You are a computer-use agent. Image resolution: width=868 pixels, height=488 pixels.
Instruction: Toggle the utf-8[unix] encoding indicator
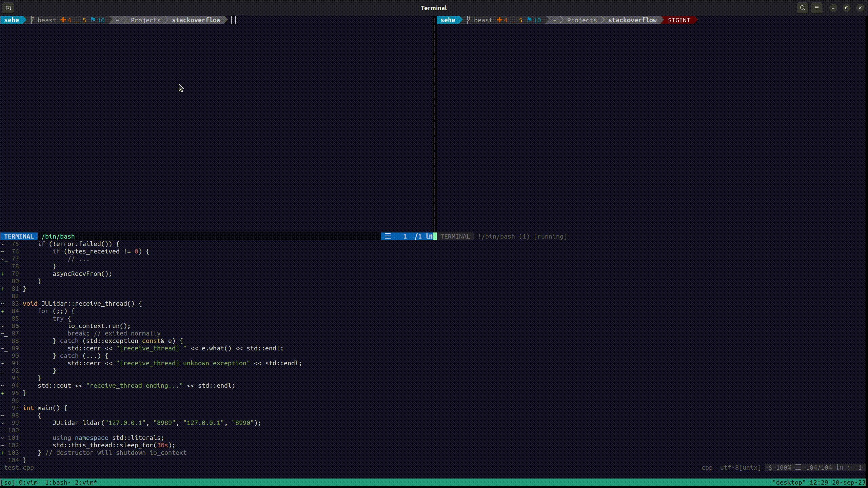click(740, 467)
